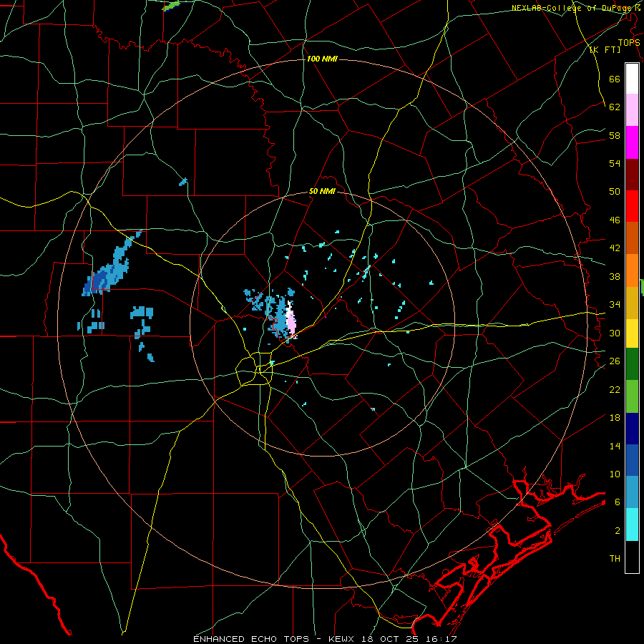This screenshot has width=644, height=644.
Task: Click the yellow legend swatch above 30
Action: [x=632, y=333]
